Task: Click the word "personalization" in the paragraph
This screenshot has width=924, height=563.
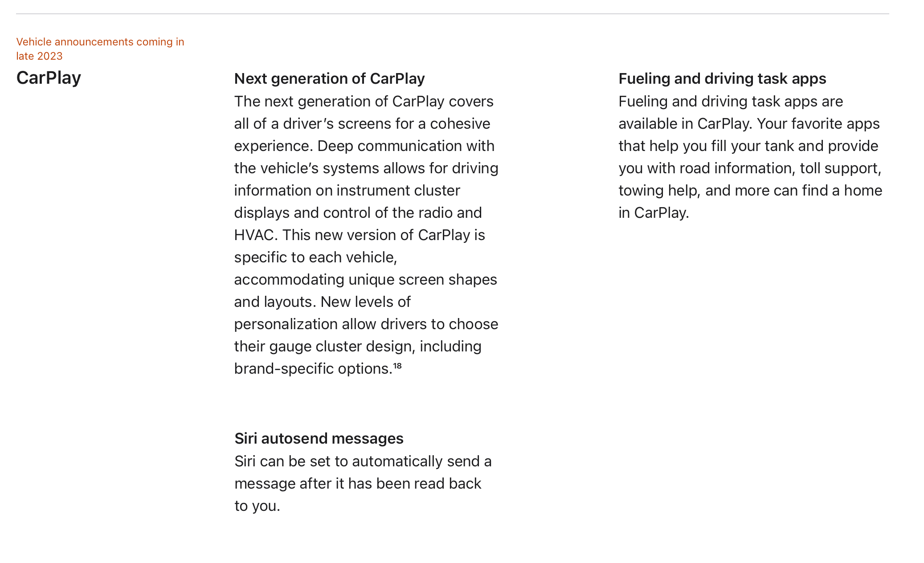Action: coord(286,324)
